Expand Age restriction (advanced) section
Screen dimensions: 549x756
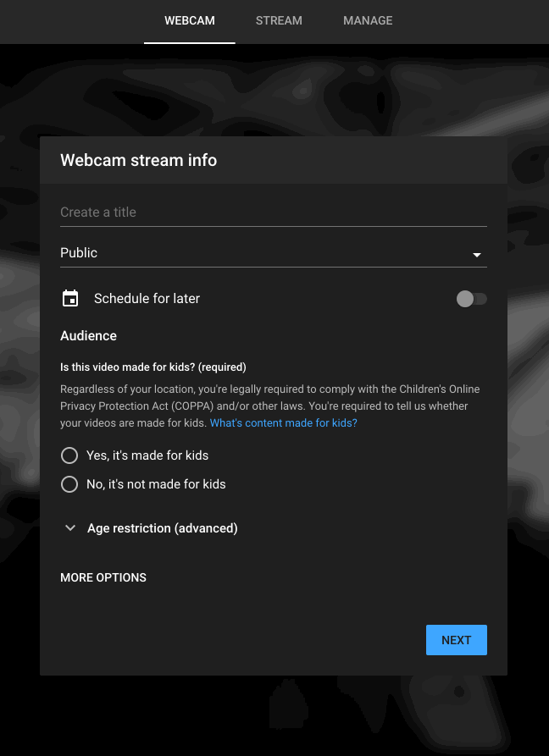(151, 528)
